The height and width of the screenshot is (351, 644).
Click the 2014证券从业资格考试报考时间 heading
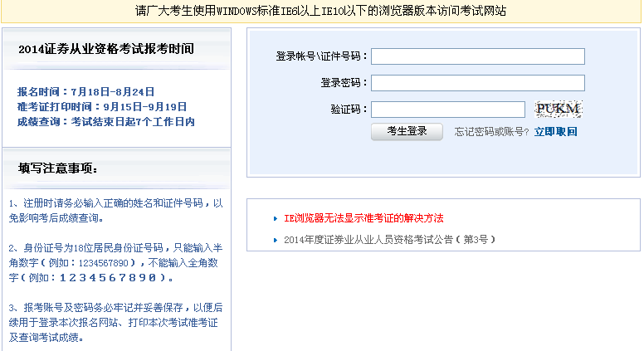point(106,49)
